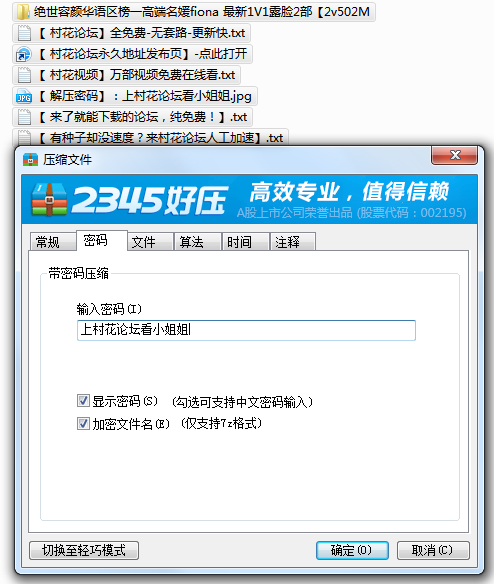Screen dimensions: 494x584
Task: Click the 2345好压 banner logo icon
Action: (x=49, y=200)
